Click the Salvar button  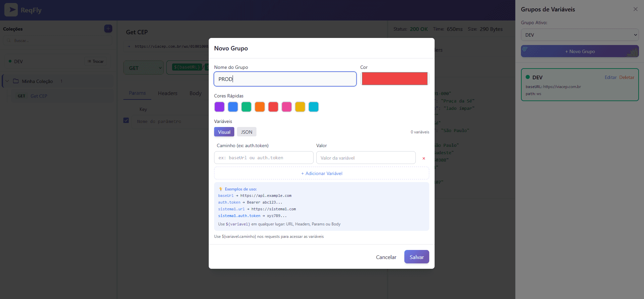click(417, 257)
